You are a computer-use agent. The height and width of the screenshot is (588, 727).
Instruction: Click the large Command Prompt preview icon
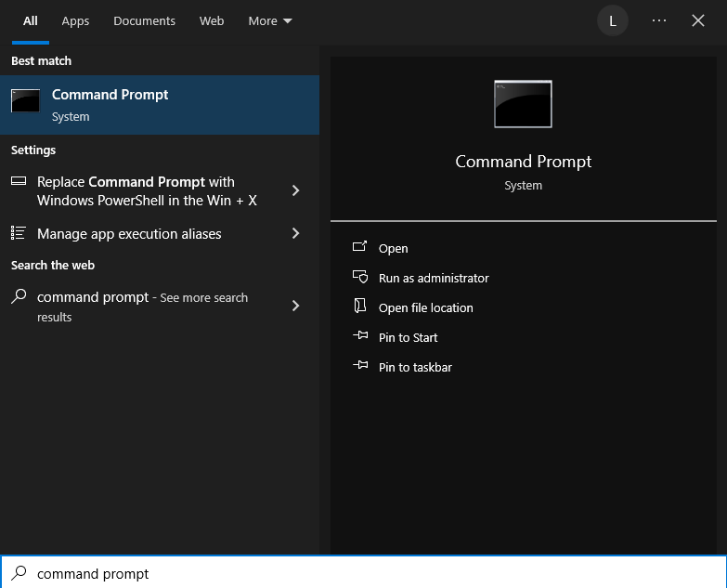(523, 104)
